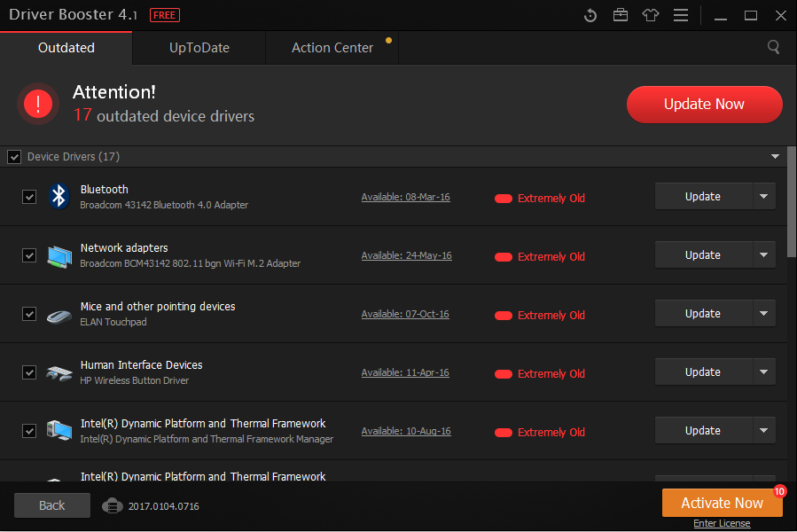Open dropdown arrow beside Bluetooth Update button
The image size is (797, 532).
click(x=763, y=197)
